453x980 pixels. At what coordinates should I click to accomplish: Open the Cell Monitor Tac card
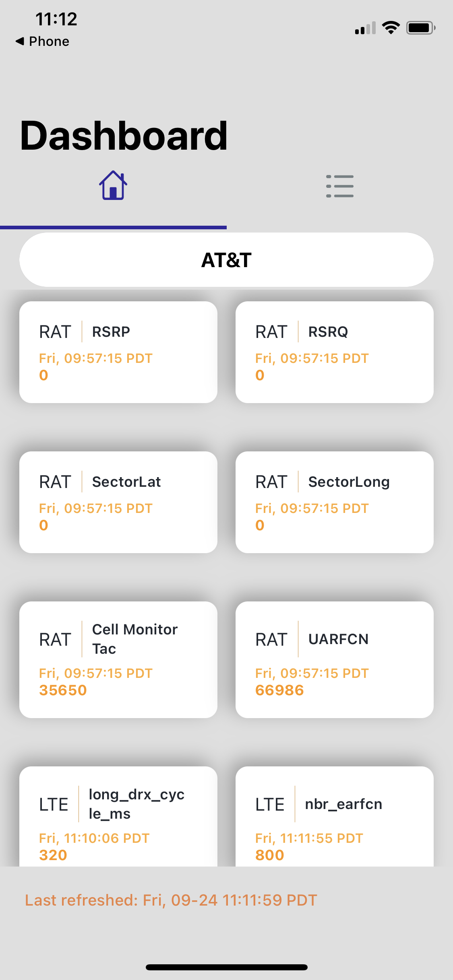118,660
